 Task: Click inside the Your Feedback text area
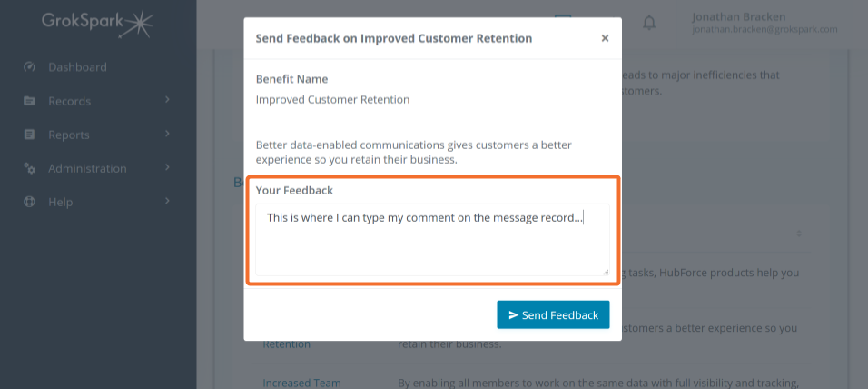432,239
